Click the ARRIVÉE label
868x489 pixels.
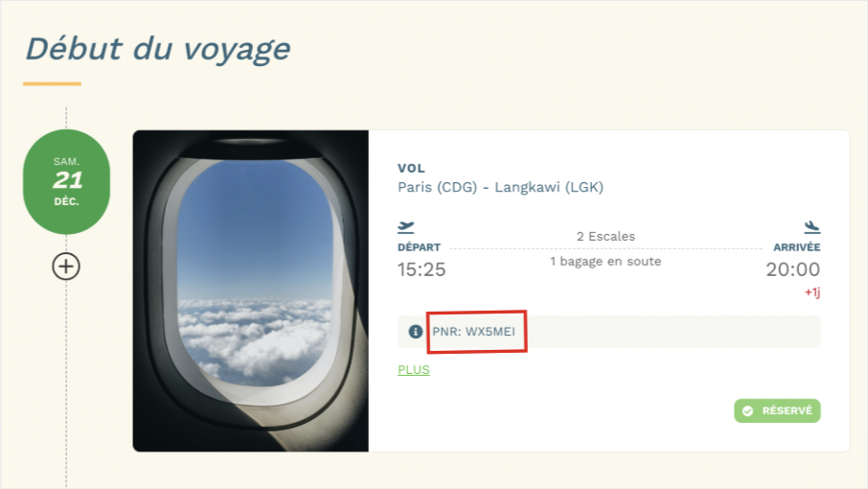796,247
